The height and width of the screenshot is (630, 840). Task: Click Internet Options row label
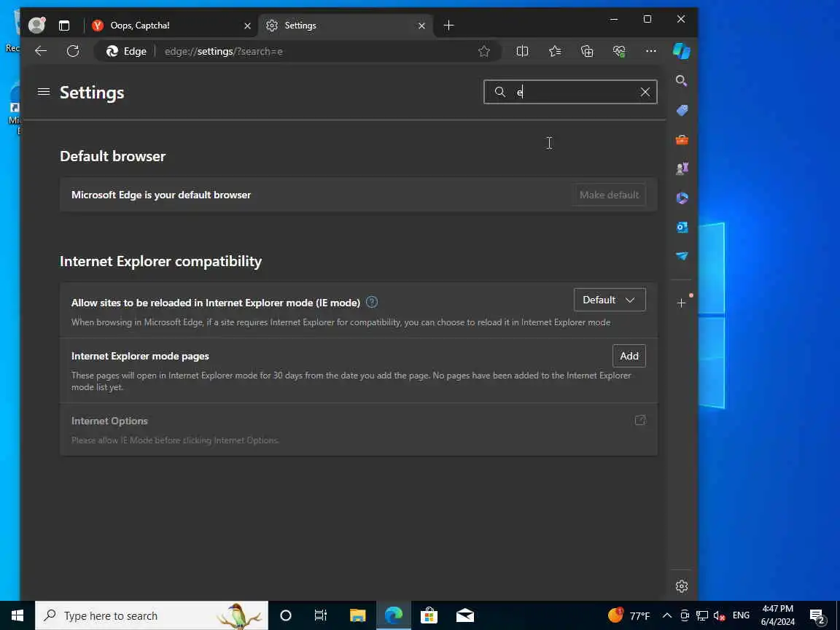(109, 421)
